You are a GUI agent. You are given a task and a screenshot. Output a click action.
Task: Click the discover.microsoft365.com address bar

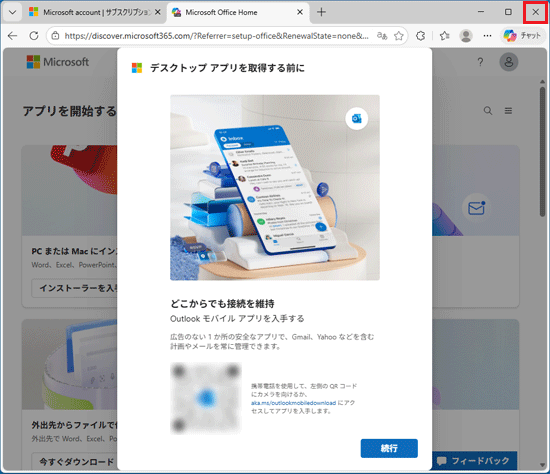pyautogui.click(x=216, y=35)
